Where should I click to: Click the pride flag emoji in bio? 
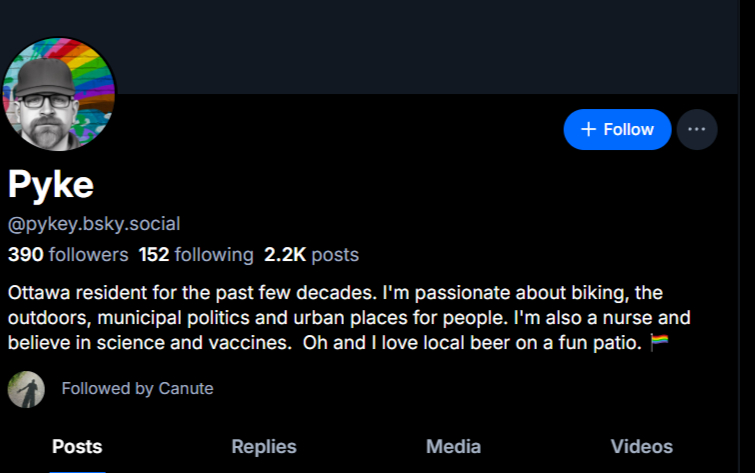[x=659, y=343]
